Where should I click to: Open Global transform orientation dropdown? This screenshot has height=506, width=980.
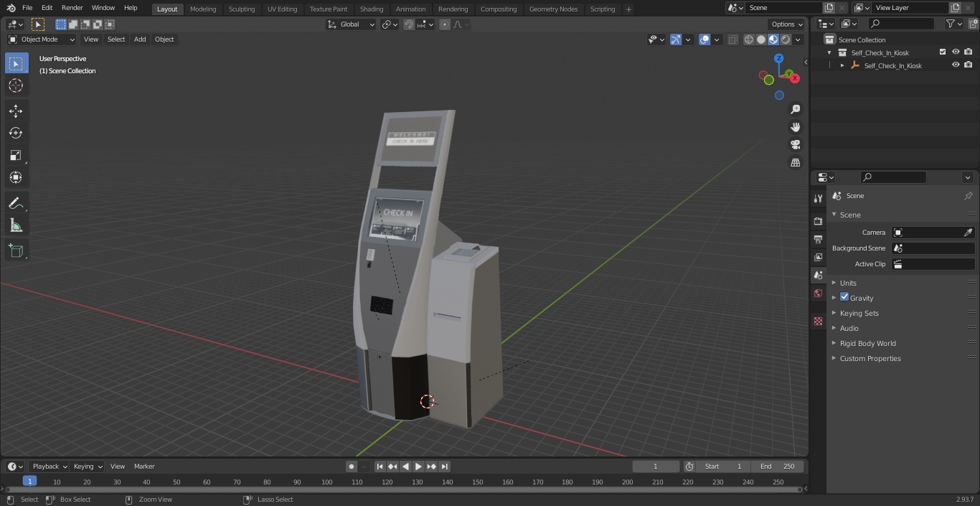[x=352, y=24]
